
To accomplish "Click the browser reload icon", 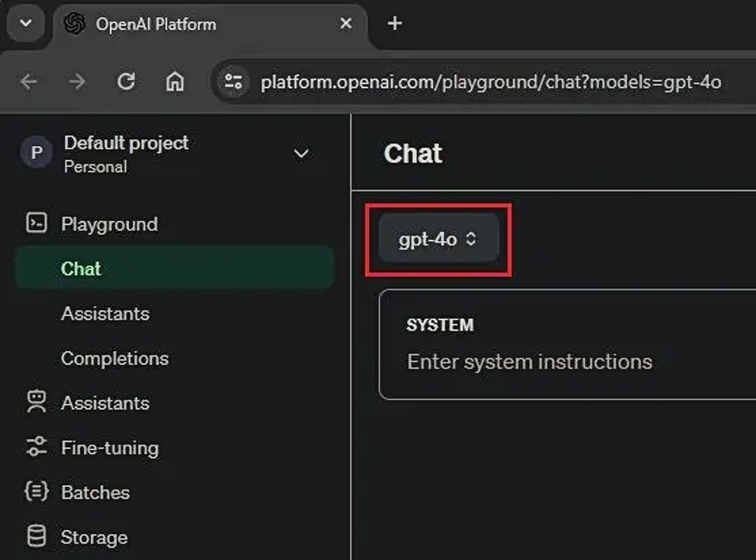I will pyautogui.click(x=126, y=82).
